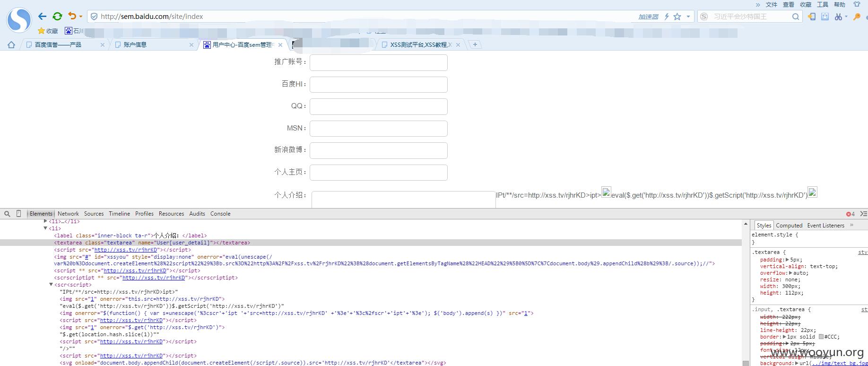Click the lightning speed mode icon
868x366 pixels.
[x=667, y=17]
